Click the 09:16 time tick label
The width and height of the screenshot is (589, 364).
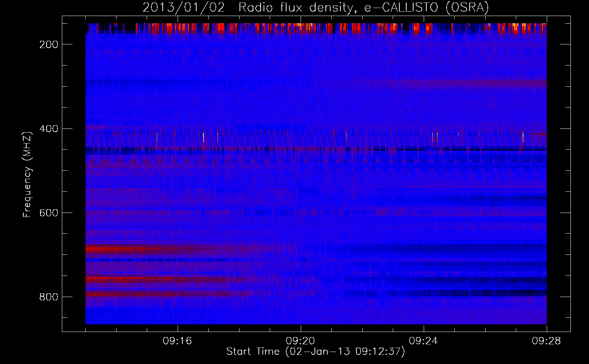click(177, 341)
